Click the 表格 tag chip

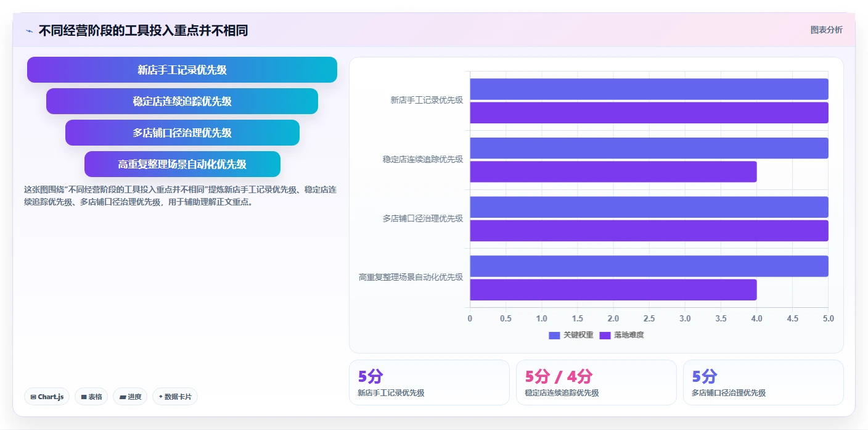[x=91, y=397]
